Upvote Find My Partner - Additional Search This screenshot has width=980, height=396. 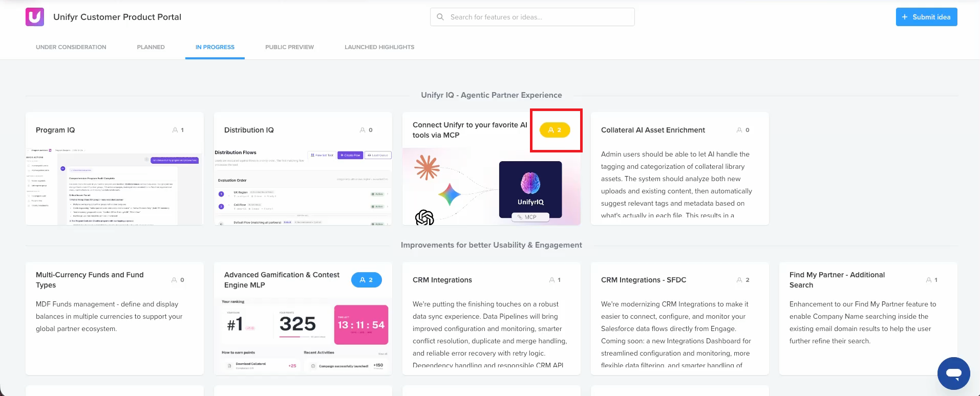[932, 280]
